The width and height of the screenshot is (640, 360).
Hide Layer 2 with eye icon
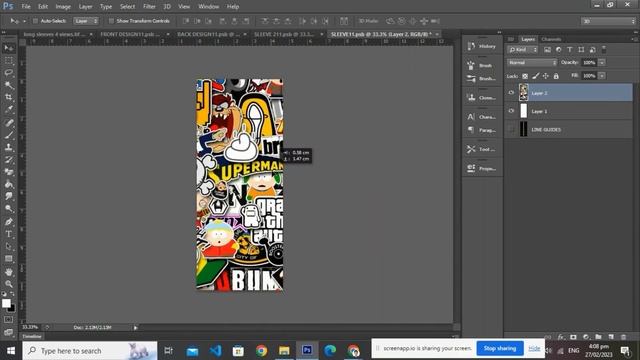tap(511, 93)
